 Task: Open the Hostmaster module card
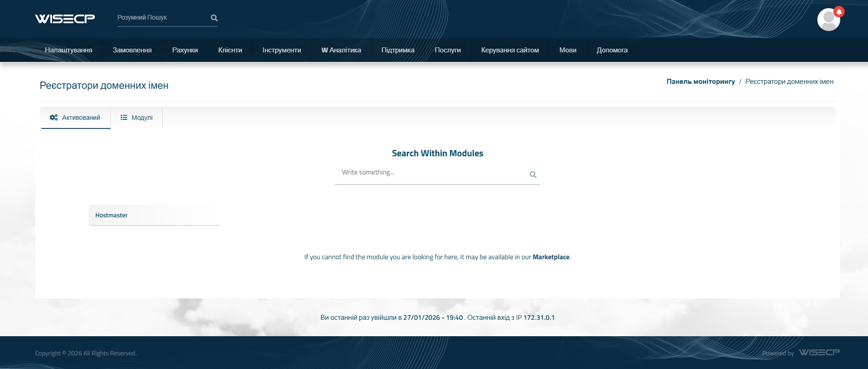(154, 215)
